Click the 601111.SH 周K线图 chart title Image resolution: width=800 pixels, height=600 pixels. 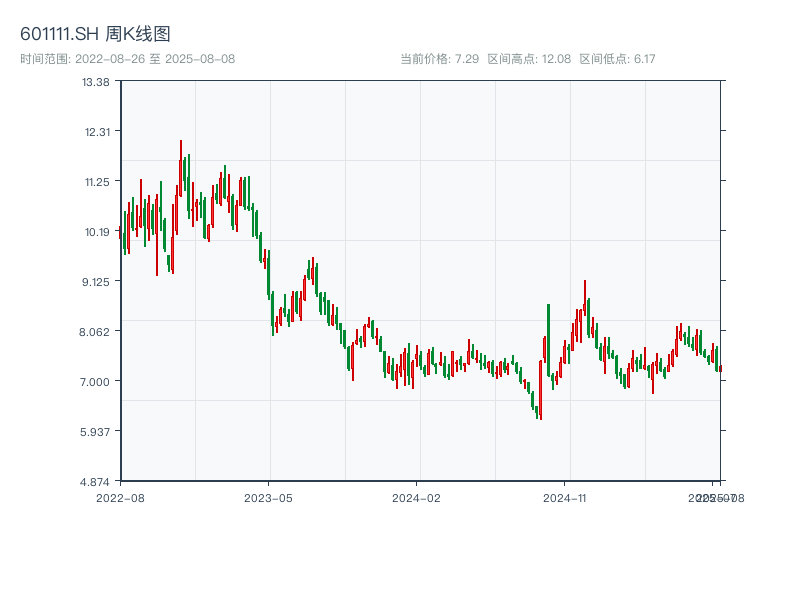(x=95, y=33)
